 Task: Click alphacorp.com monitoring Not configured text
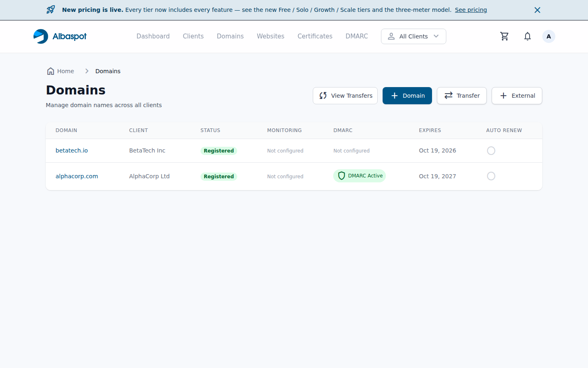pos(285,177)
